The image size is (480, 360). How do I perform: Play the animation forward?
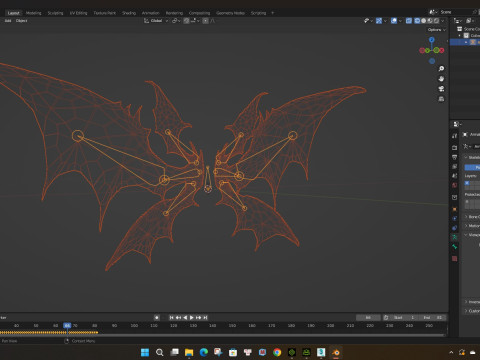point(192,318)
